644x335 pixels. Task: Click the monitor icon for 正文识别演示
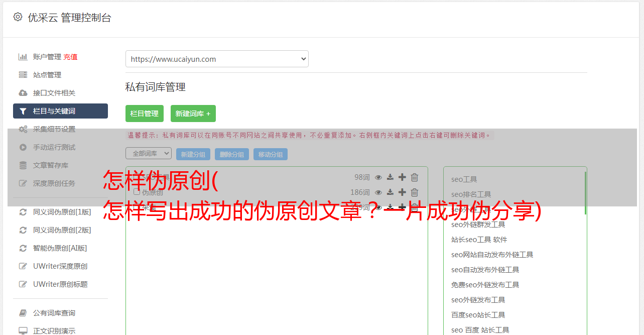pos(23,331)
